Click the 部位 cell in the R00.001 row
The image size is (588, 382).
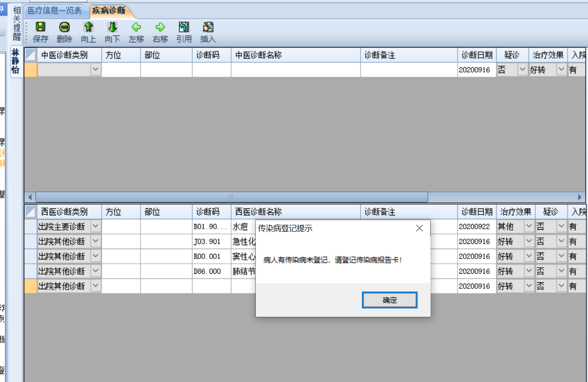[167, 256]
